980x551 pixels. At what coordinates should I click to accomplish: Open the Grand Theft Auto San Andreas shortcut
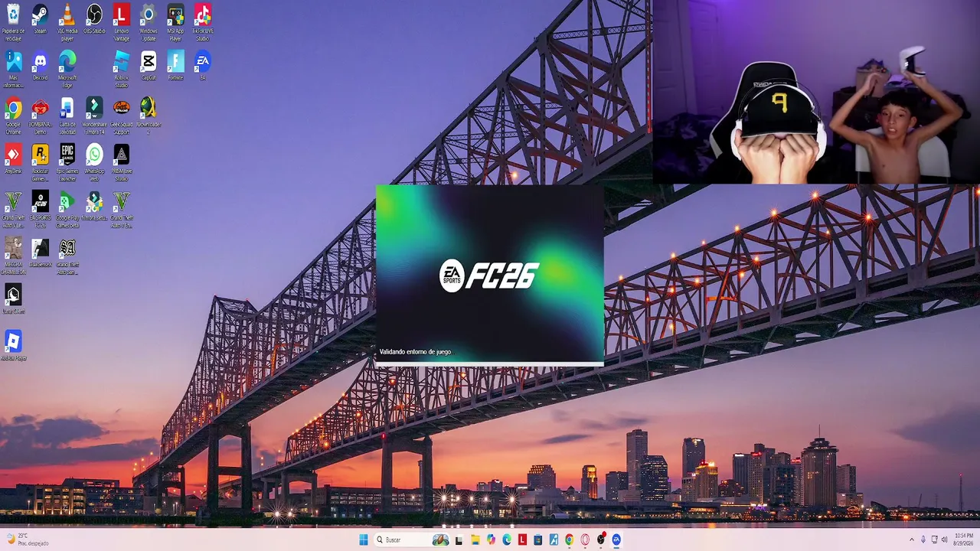(67, 256)
